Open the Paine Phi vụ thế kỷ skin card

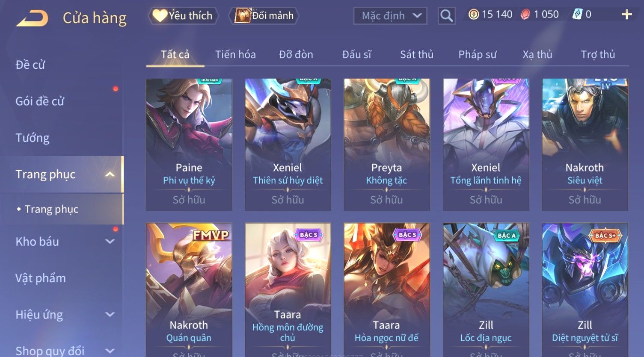(x=189, y=145)
